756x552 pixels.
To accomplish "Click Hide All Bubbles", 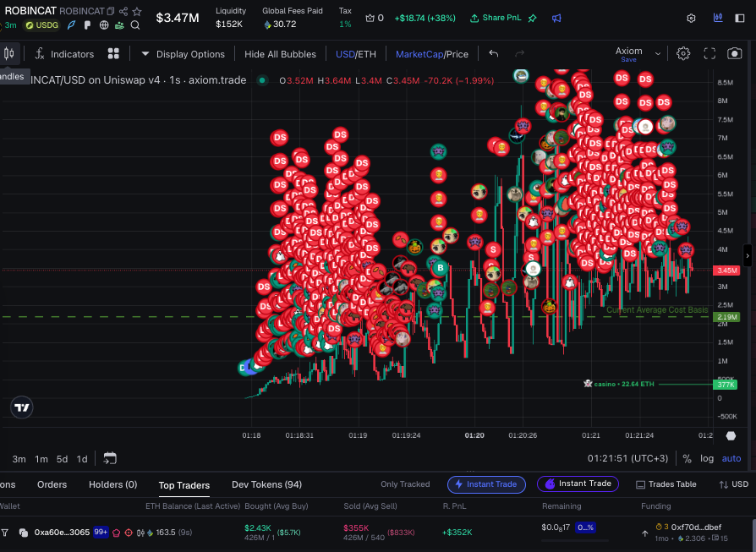I will click(280, 54).
